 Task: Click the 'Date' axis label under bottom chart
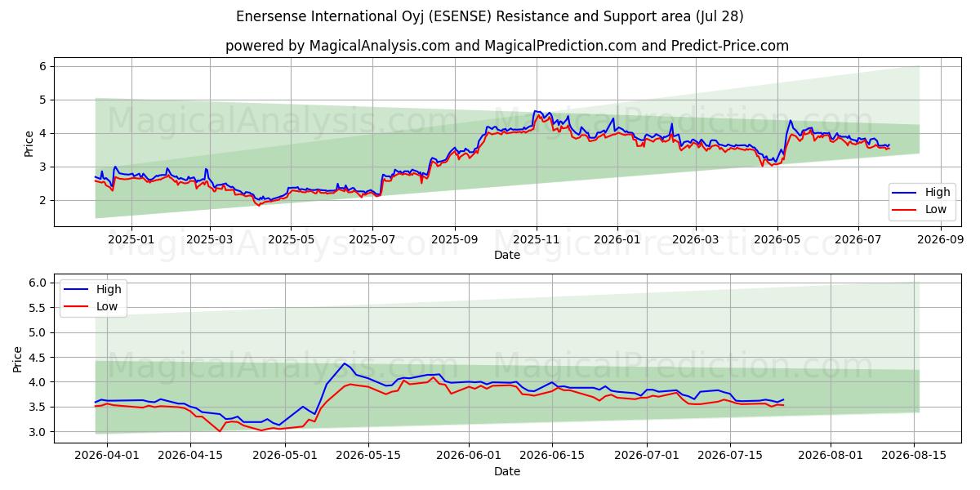click(507, 471)
